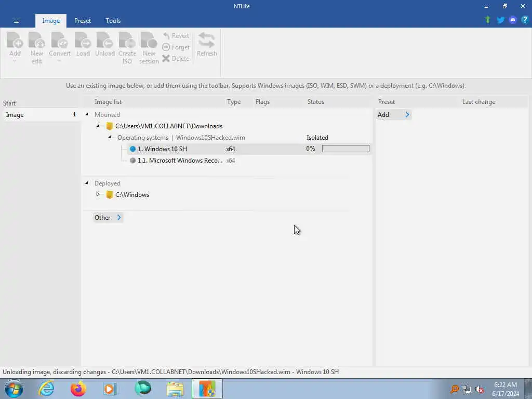Click the New session toolbar icon
The width and height of the screenshot is (532, 399).
[149, 48]
